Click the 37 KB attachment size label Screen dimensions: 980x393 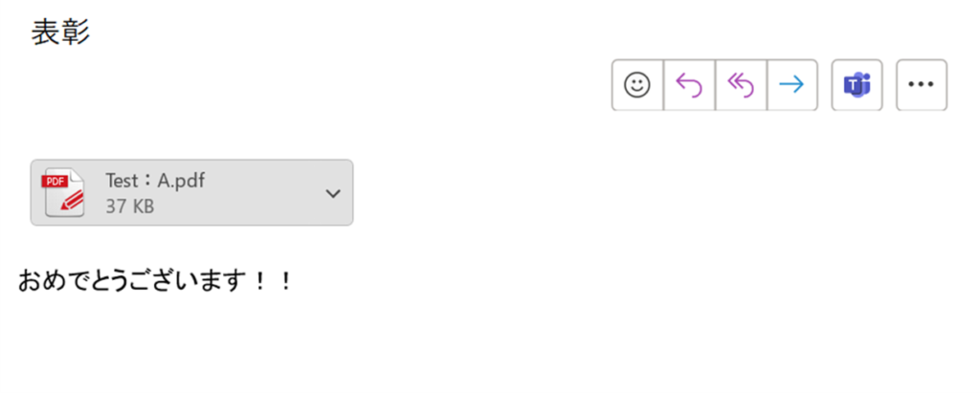[x=130, y=206]
